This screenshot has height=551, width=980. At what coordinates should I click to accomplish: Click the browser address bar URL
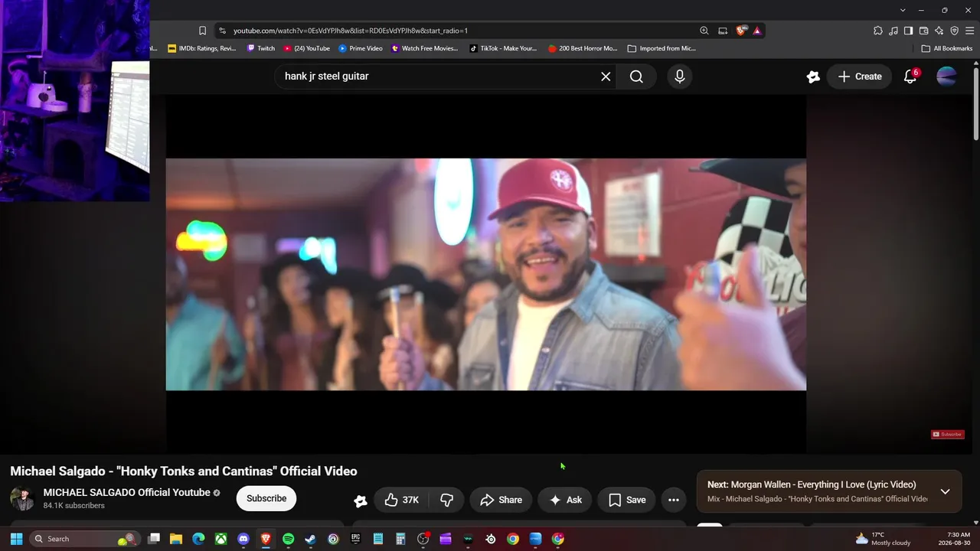351,31
